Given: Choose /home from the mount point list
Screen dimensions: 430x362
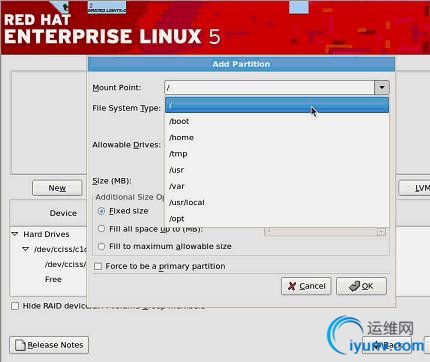Looking at the screenshot, I should (277, 137).
